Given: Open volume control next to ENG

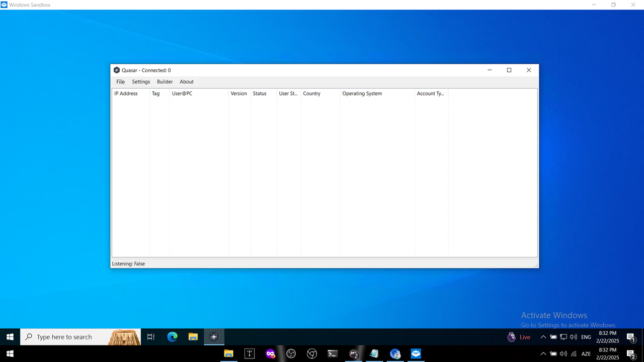Looking at the screenshot, I should click(574, 337).
